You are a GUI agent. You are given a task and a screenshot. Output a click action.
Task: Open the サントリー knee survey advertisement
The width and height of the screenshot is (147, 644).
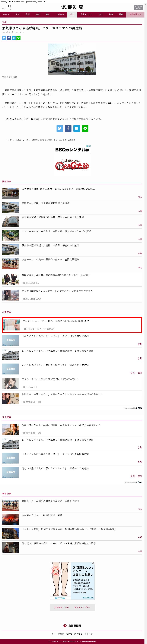point(72,581)
